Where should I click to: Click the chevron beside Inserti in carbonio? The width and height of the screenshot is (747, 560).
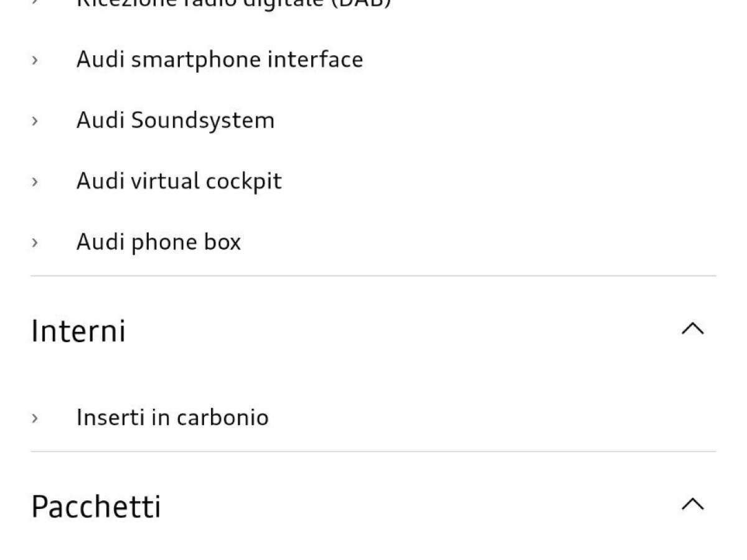coord(35,418)
